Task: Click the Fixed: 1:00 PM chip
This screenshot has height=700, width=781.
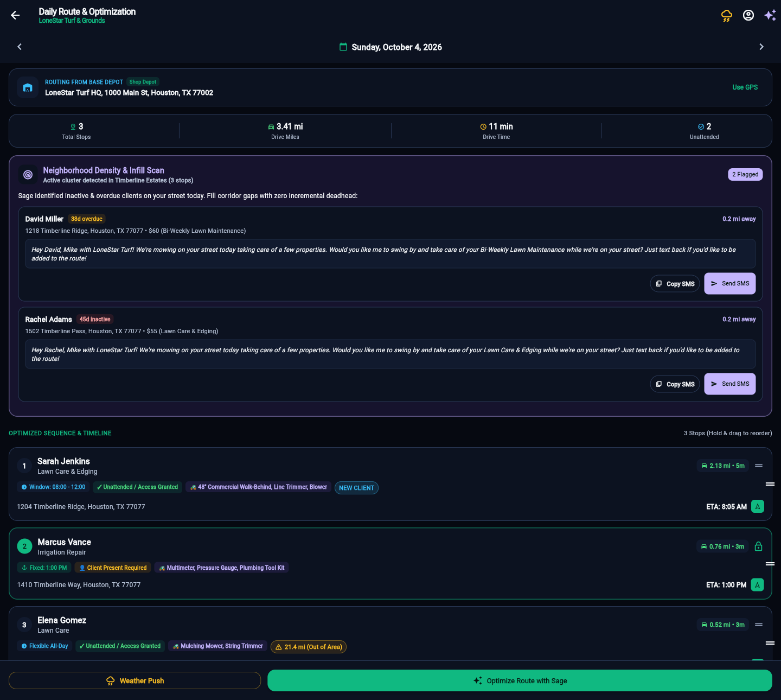Action: pyautogui.click(x=44, y=568)
